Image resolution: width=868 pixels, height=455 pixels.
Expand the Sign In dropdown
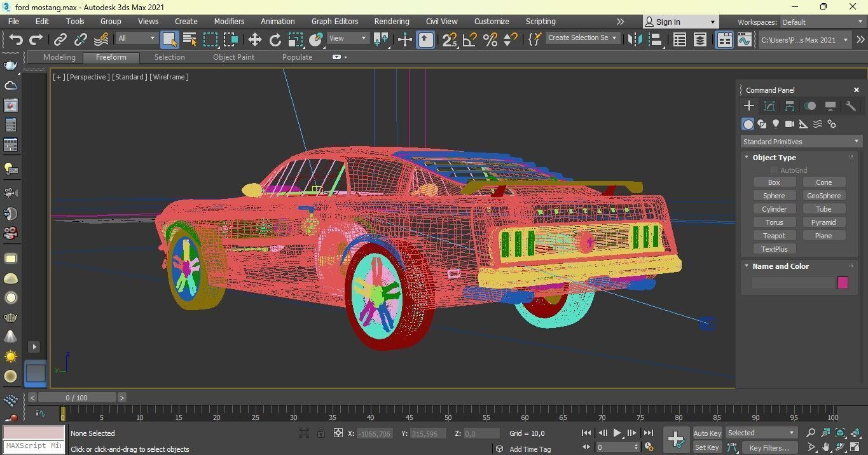click(712, 22)
